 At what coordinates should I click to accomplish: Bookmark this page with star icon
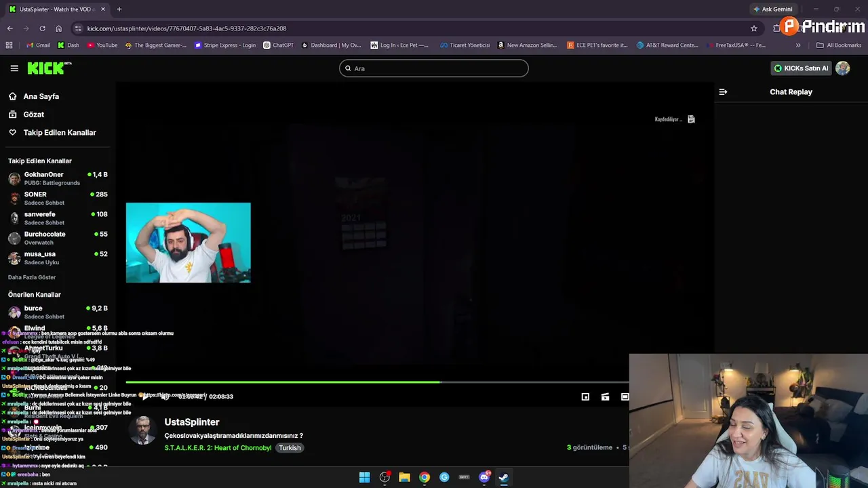tap(753, 28)
